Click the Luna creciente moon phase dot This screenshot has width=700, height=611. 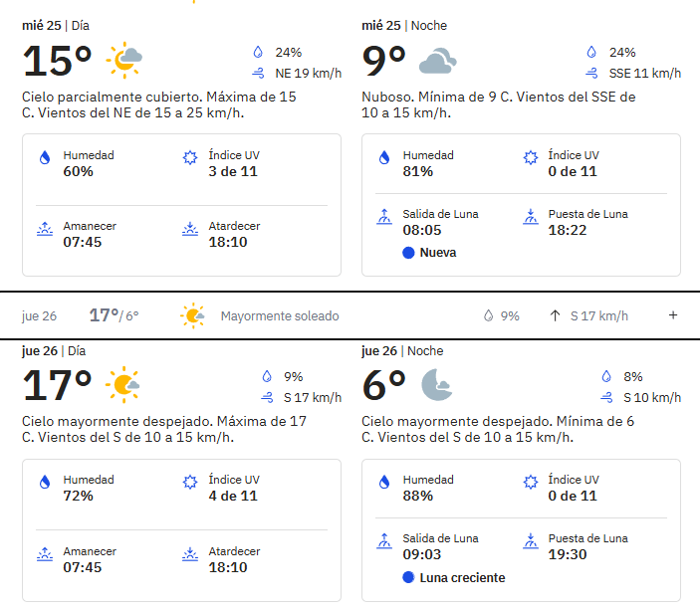408,577
